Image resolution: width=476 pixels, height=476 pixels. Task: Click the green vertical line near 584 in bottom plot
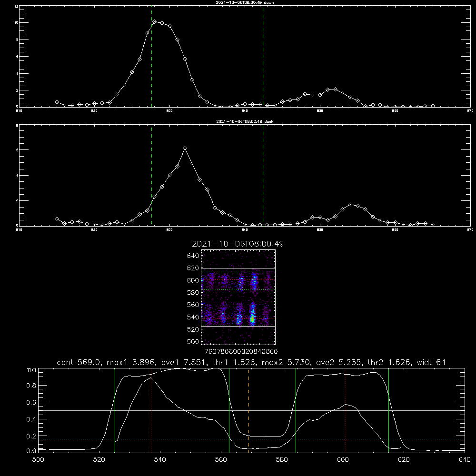point(296,410)
